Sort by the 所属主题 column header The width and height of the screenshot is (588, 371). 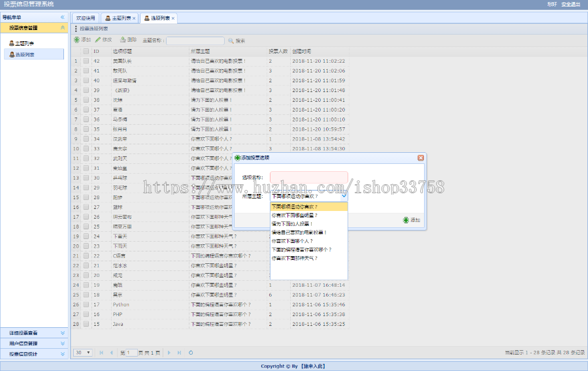(x=228, y=52)
